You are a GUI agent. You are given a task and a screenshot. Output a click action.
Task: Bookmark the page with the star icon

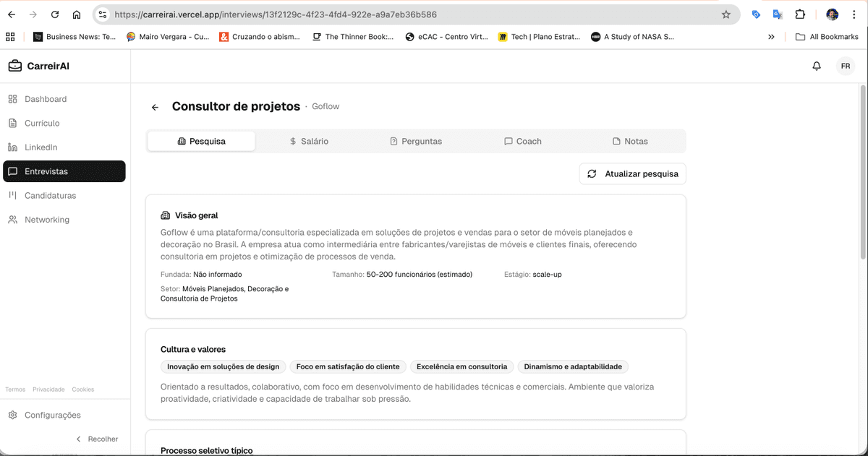coord(726,14)
